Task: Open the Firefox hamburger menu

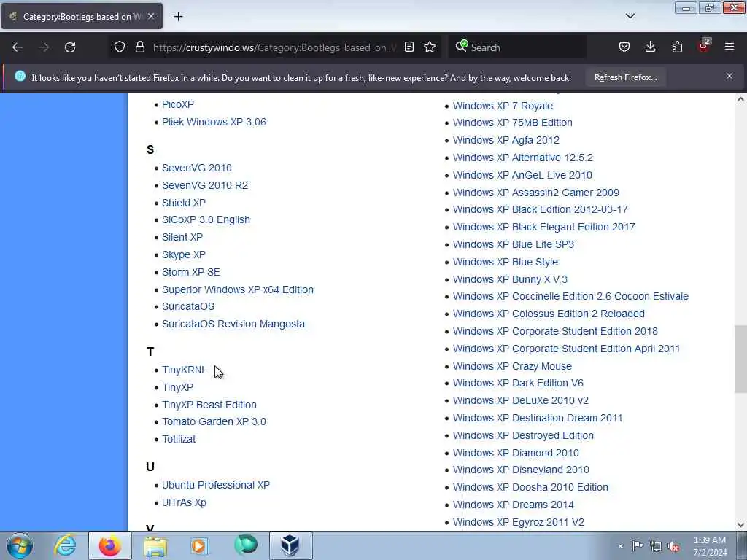Action: click(729, 47)
